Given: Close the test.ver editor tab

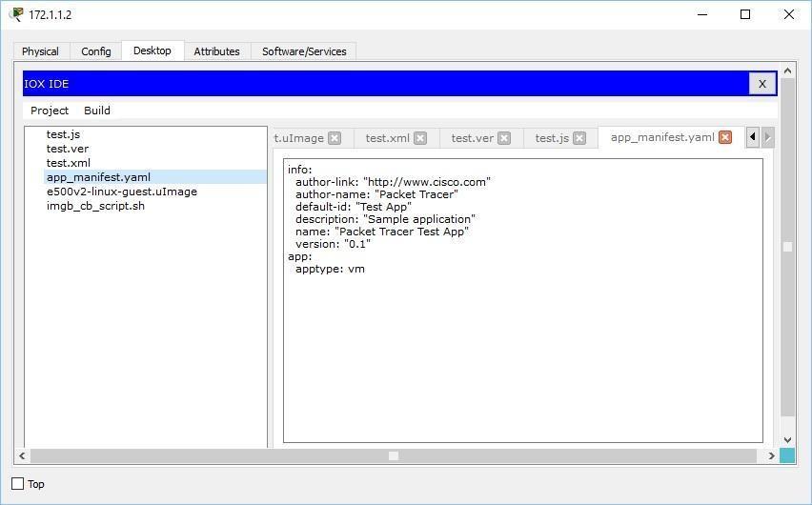Looking at the screenshot, I should click(x=504, y=138).
